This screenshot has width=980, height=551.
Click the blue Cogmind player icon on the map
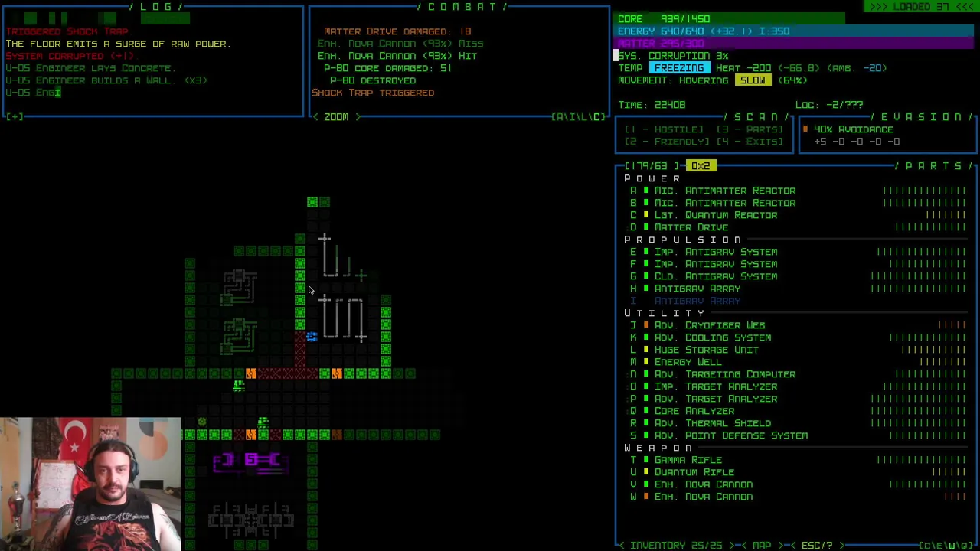pyautogui.click(x=312, y=337)
